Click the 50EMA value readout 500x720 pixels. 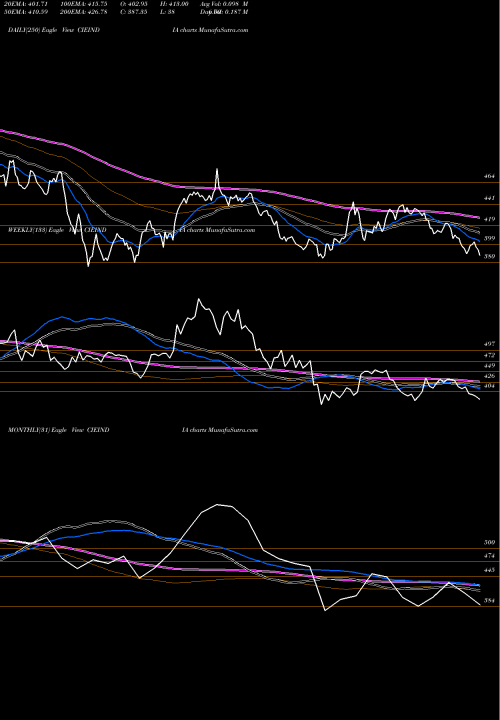tap(24, 11)
